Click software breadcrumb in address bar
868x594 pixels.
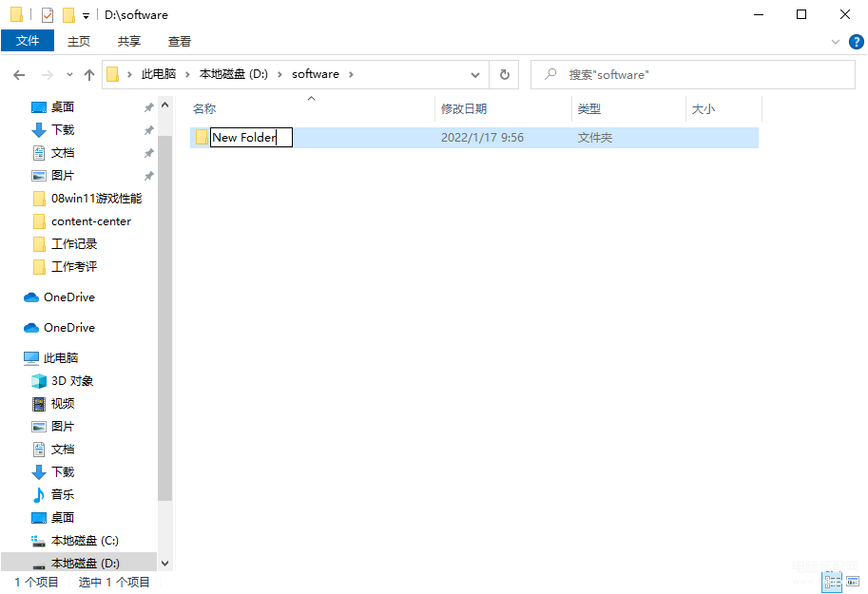pyautogui.click(x=316, y=74)
